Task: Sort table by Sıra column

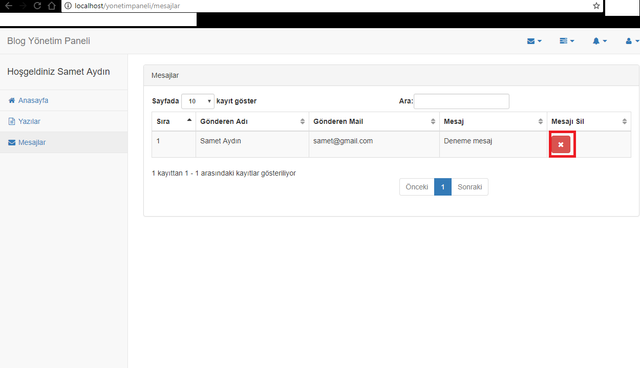Action: coord(173,121)
